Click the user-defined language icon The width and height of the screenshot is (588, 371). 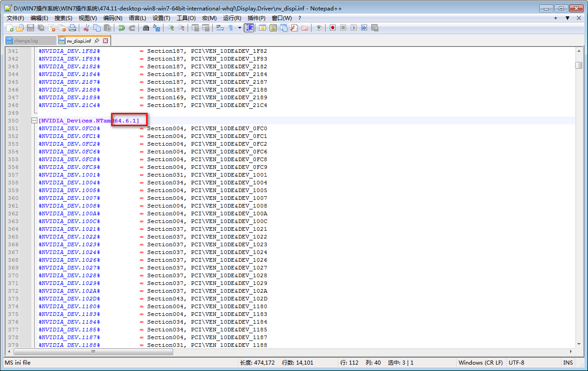[263, 28]
